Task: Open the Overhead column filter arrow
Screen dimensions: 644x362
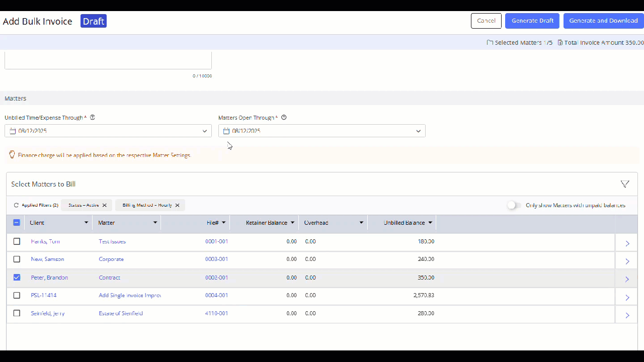Action: pos(361,222)
